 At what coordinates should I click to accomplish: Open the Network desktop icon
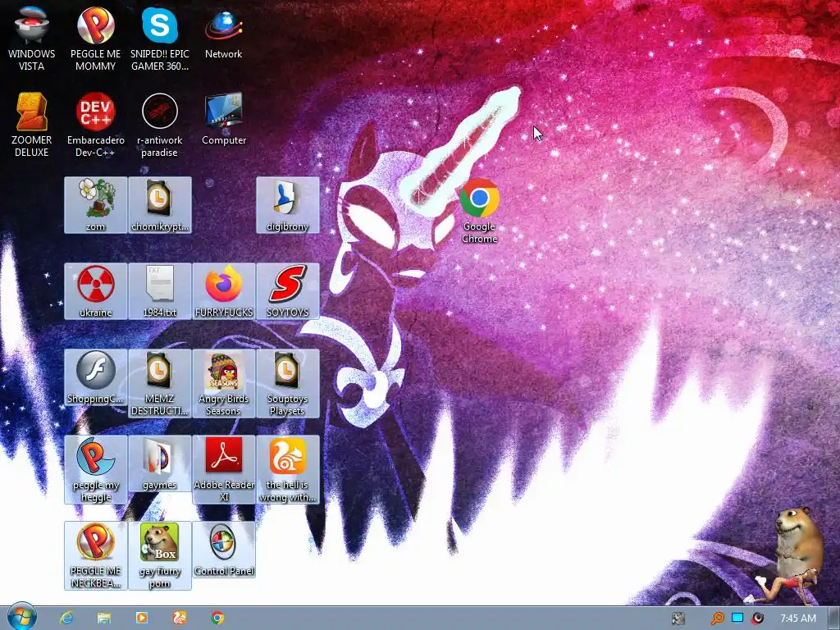(x=223, y=33)
